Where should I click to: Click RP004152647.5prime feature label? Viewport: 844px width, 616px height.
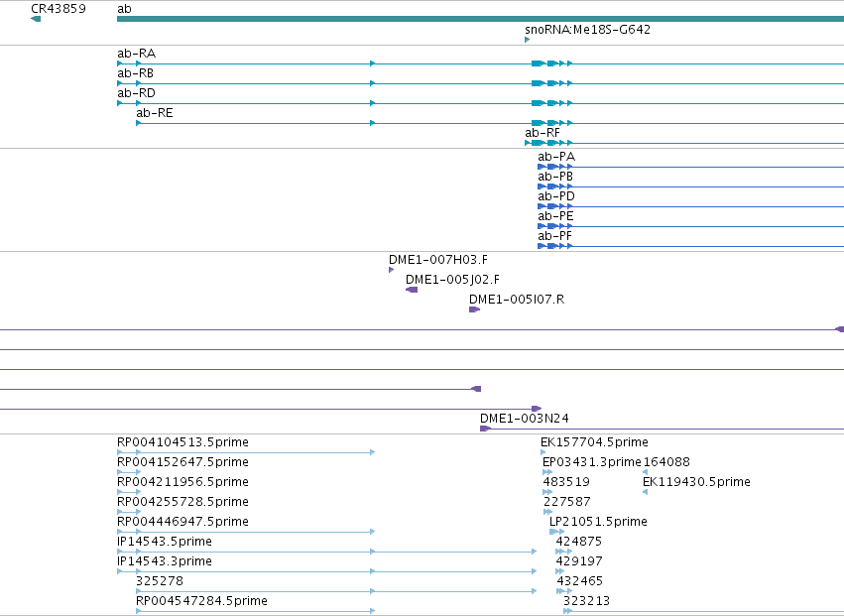(x=183, y=462)
